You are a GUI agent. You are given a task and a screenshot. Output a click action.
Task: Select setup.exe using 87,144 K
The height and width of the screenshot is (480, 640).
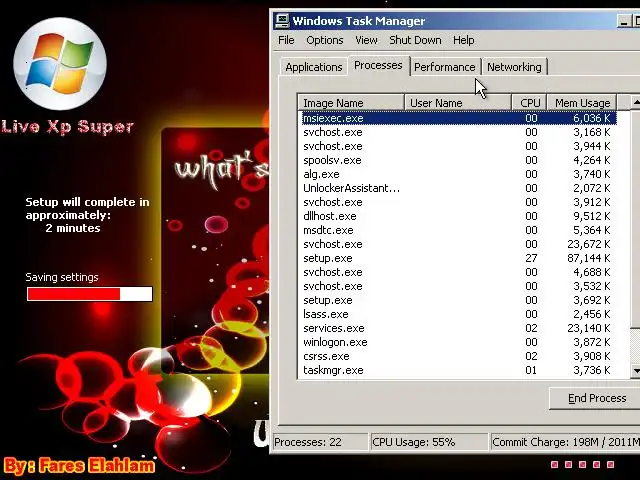pyautogui.click(x=459, y=258)
